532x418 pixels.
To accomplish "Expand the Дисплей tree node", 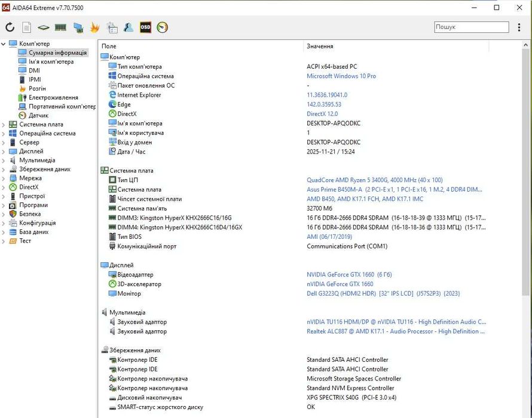I will tap(4, 152).
